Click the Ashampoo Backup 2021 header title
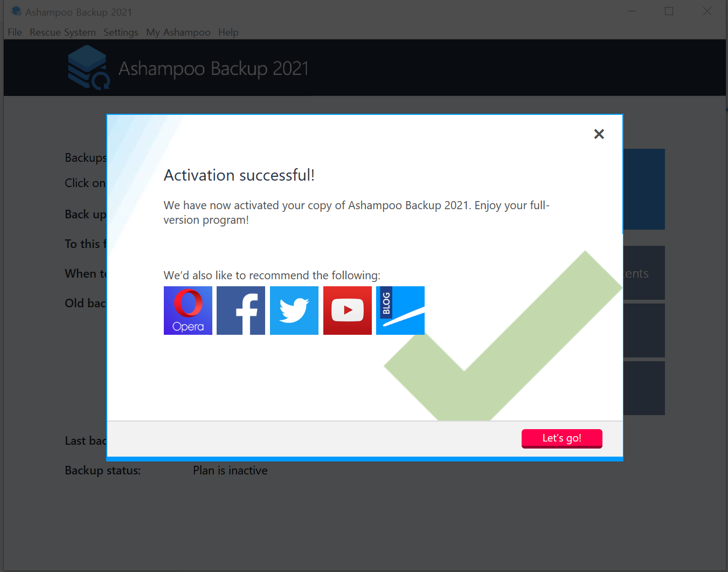Screen dimensions: 728x572 [x=213, y=68]
